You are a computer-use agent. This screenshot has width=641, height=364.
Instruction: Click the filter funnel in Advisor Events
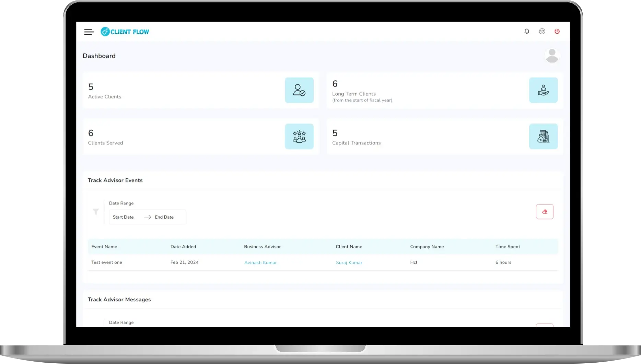point(96,212)
